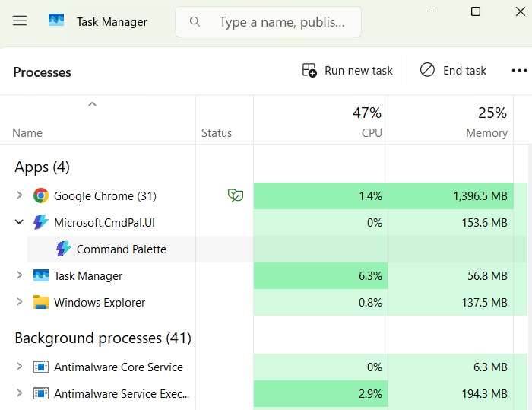Minimize the Task Manager window
532x410 pixels.
click(432, 11)
